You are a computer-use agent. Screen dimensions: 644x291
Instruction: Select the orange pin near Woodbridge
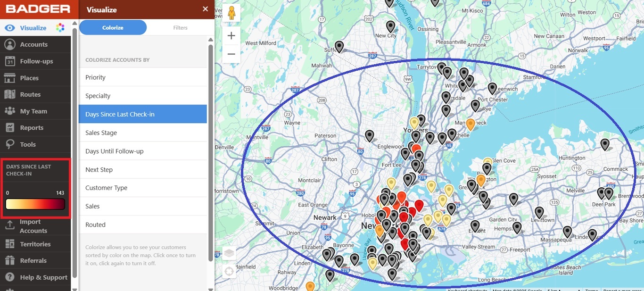pos(310,286)
